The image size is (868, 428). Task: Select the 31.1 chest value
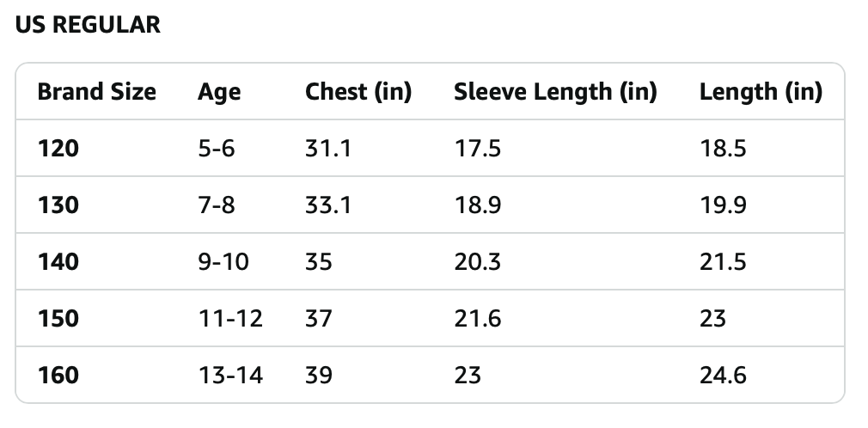pyautogui.click(x=327, y=149)
